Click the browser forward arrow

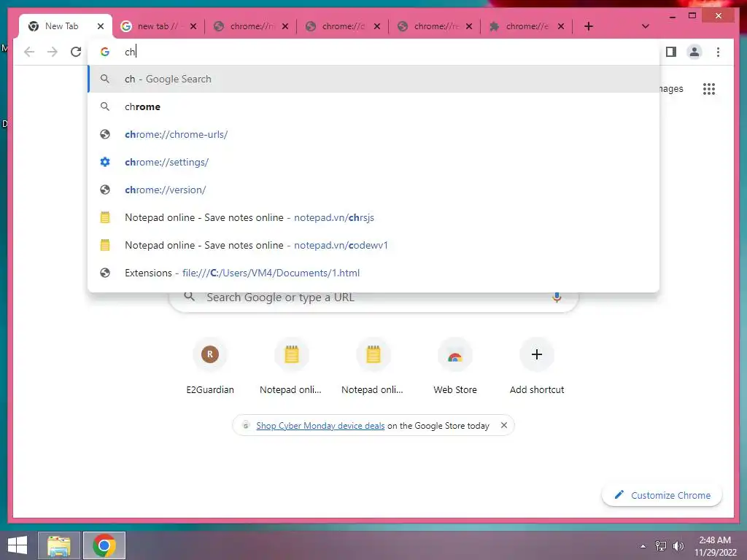[53, 52]
